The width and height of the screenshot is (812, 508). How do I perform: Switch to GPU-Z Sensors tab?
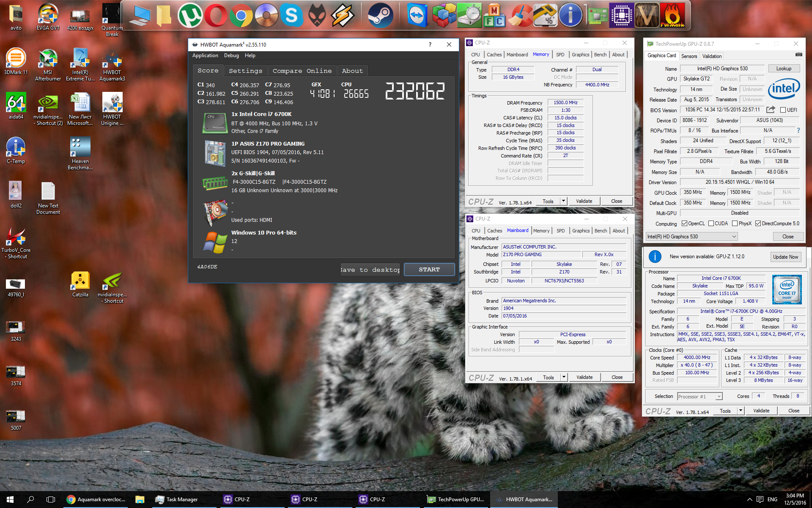pos(689,56)
